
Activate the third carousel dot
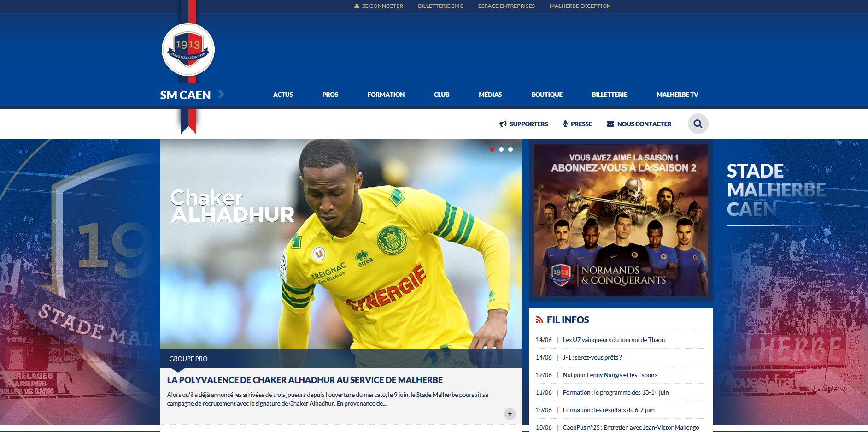pyautogui.click(x=510, y=149)
